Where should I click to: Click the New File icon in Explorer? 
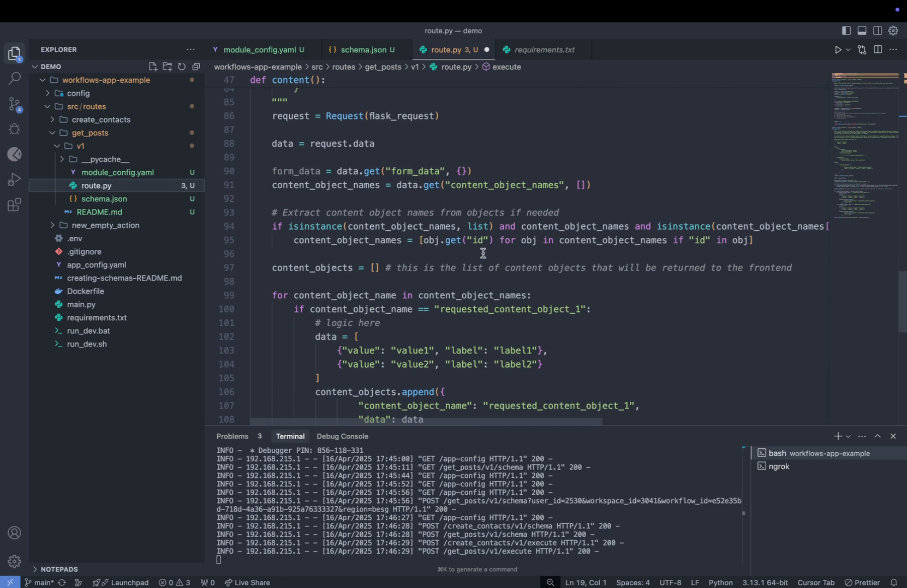[153, 67]
